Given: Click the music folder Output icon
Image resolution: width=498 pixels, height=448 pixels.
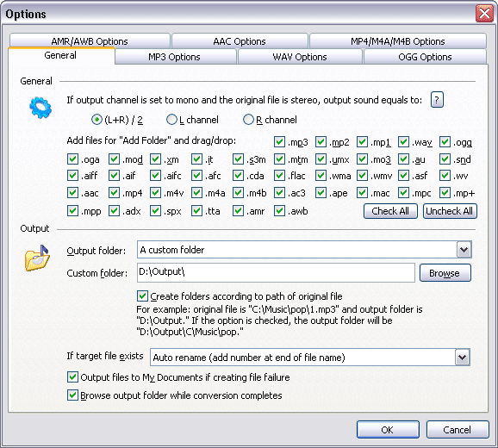Looking at the screenshot, I should 37,258.
